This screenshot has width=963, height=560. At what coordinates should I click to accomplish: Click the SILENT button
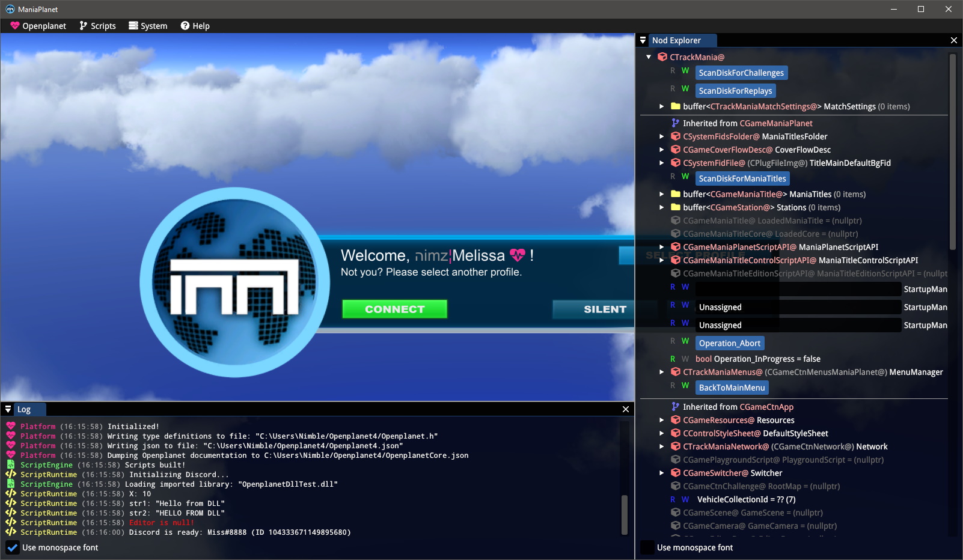tap(594, 309)
